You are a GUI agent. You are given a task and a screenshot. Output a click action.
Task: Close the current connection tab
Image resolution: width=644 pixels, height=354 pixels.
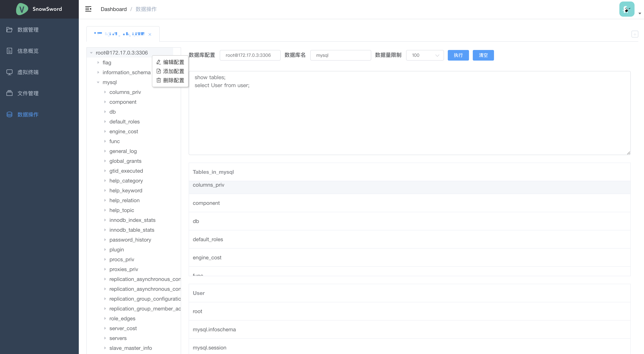point(150,34)
